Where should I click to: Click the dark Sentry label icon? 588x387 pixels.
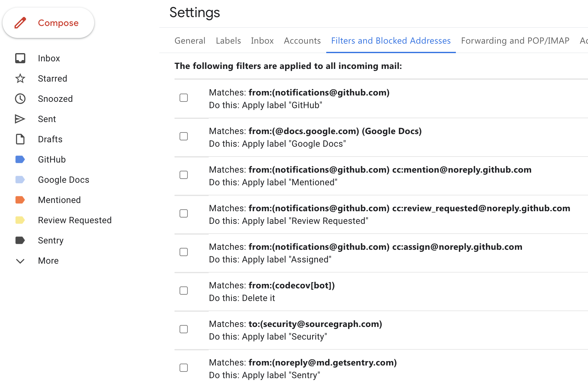click(x=20, y=240)
